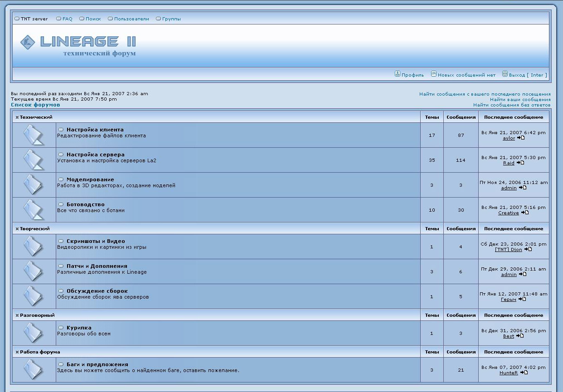This screenshot has width=563, height=392.
Task: View latest post icon in Моделирование row
Action: [523, 188]
